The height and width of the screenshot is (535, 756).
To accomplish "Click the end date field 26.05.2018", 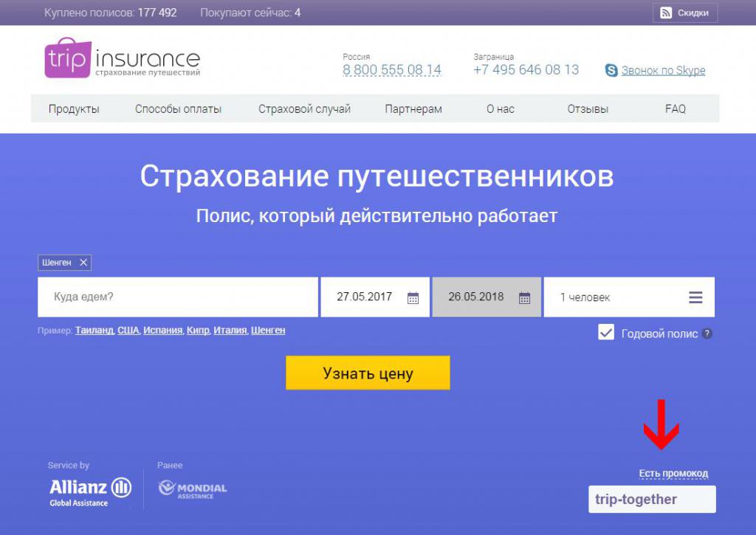I will coord(487,297).
